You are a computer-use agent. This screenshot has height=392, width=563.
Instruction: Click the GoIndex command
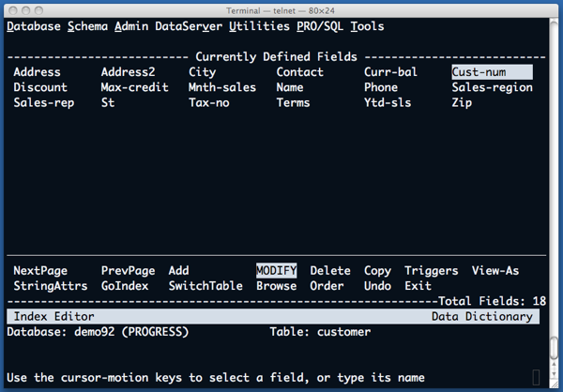coord(124,286)
